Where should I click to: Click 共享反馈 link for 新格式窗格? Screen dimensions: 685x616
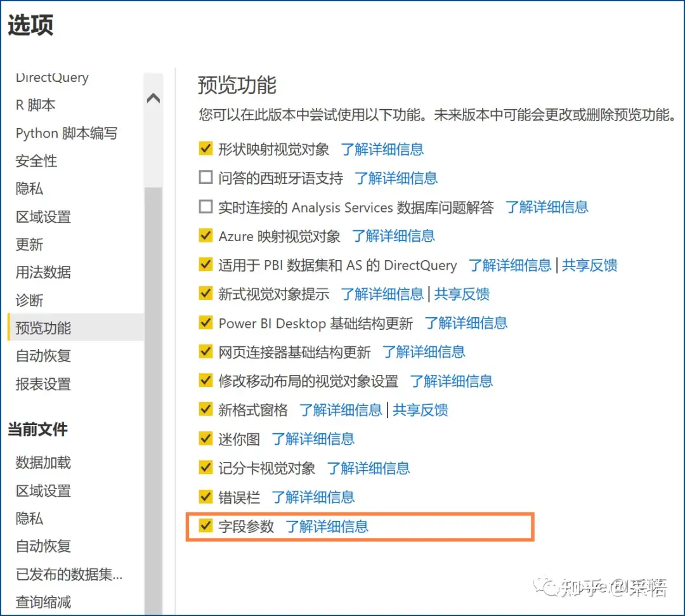point(421,410)
